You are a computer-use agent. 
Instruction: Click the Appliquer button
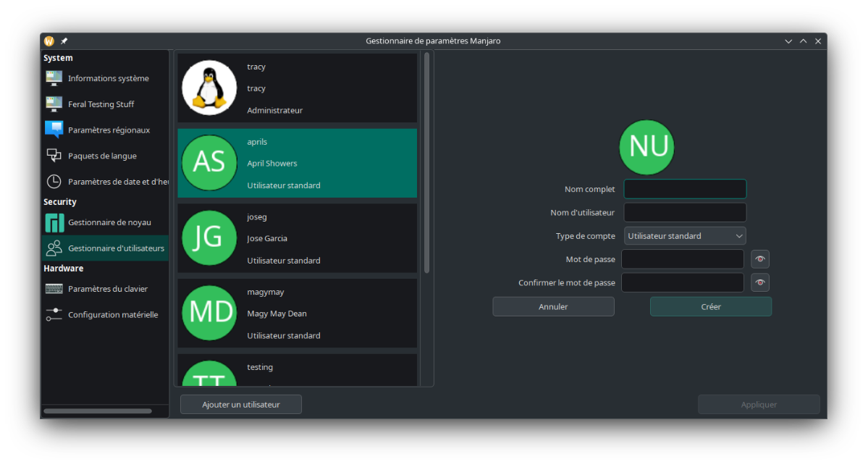coord(759,405)
